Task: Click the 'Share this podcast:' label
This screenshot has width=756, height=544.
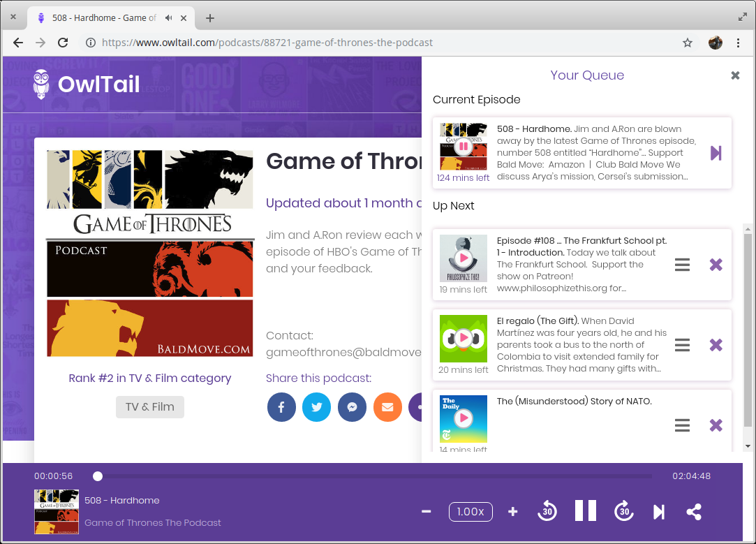Action: 319,378
